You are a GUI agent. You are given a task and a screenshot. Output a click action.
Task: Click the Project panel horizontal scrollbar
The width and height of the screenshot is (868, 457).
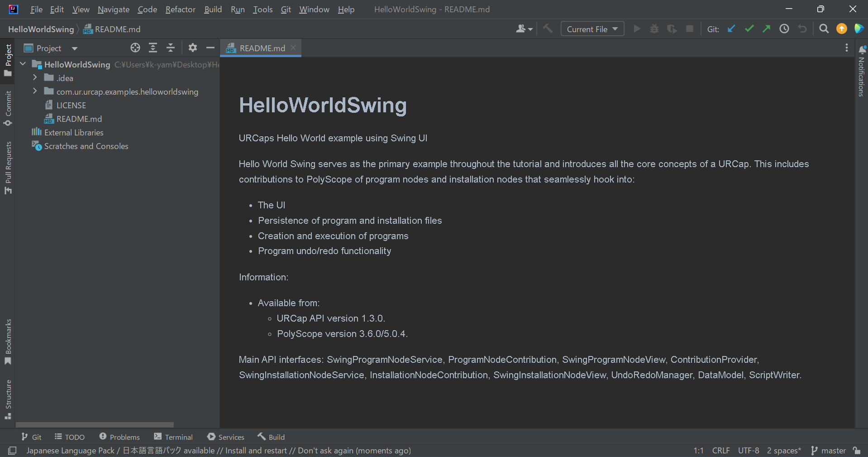pos(95,425)
